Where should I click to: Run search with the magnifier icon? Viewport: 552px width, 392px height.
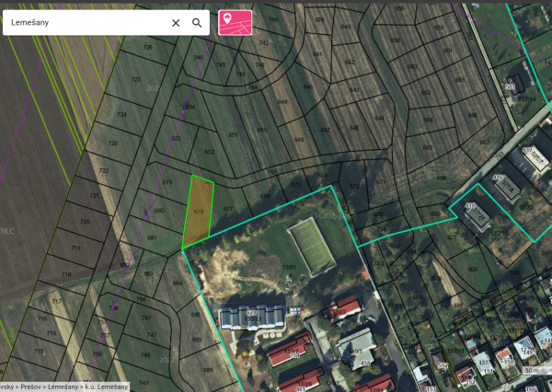(x=197, y=23)
